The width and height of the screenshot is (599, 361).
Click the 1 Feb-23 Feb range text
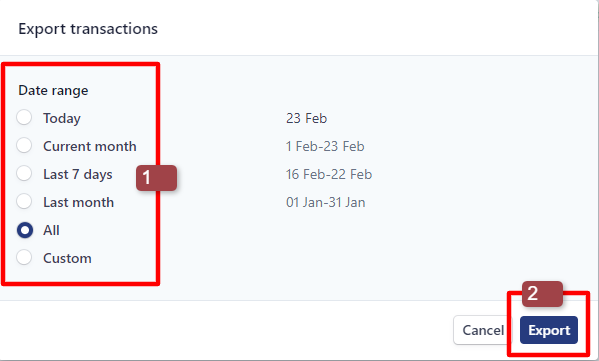click(325, 146)
